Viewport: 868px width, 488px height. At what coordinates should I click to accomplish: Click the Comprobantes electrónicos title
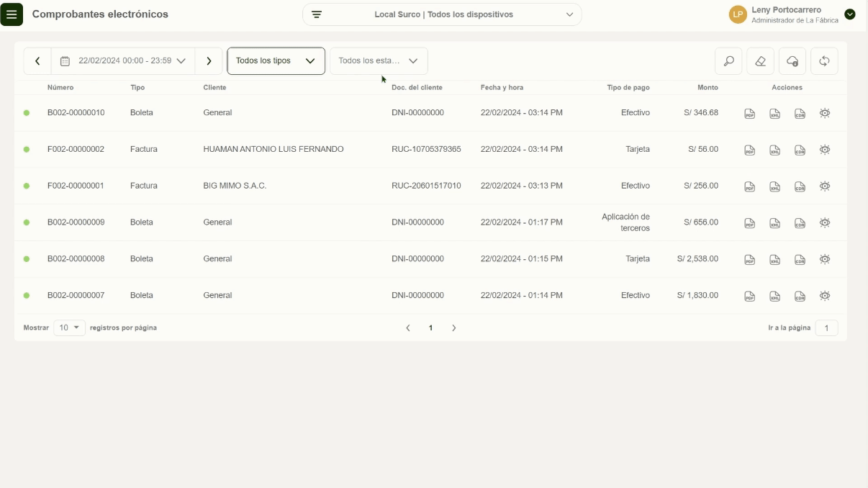coord(100,14)
